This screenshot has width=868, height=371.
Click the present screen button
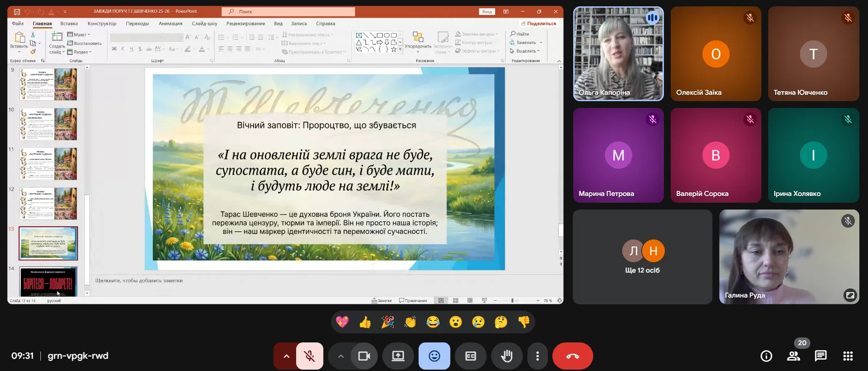click(x=398, y=356)
